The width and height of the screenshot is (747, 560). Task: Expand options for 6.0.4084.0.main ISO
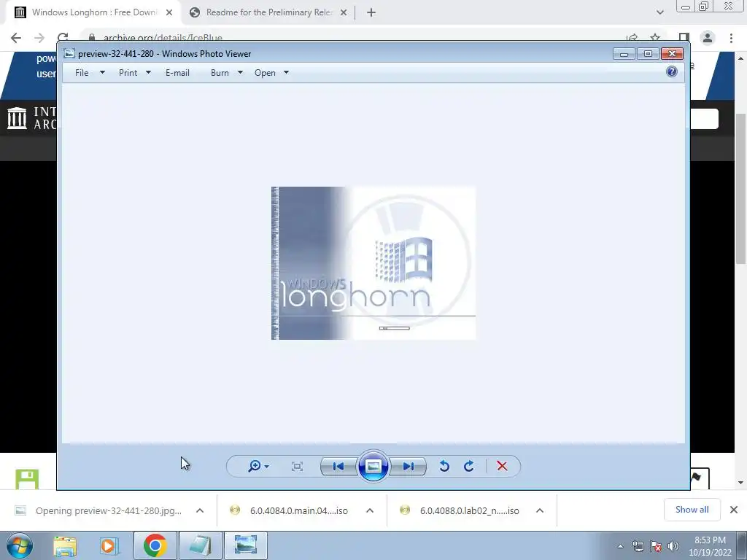tap(370, 510)
